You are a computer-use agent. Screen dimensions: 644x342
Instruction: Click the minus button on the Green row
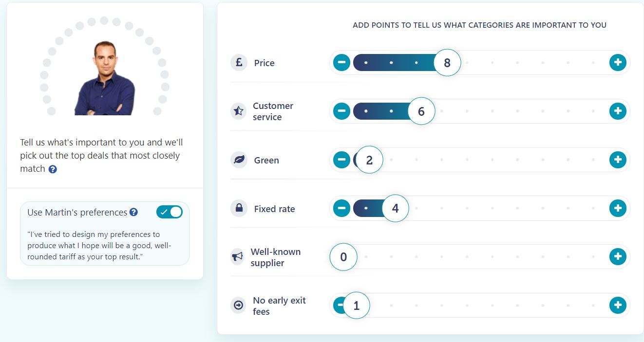341,160
